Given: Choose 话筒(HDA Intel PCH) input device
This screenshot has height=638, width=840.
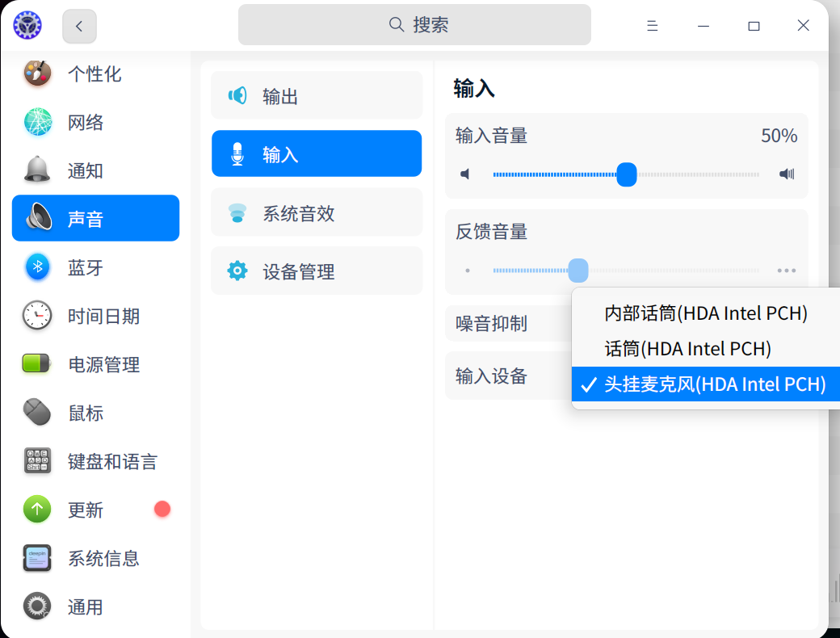Looking at the screenshot, I should (687, 349).
